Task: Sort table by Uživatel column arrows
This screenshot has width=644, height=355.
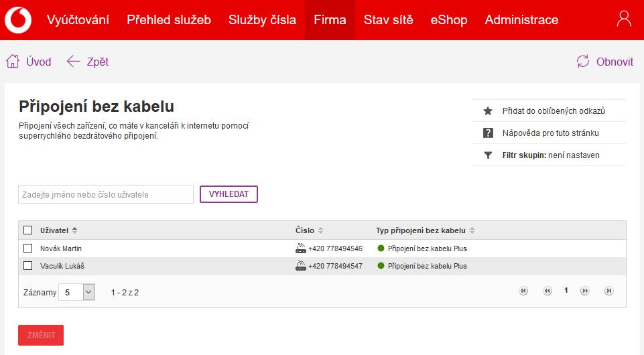Action: tap(74, 230)
